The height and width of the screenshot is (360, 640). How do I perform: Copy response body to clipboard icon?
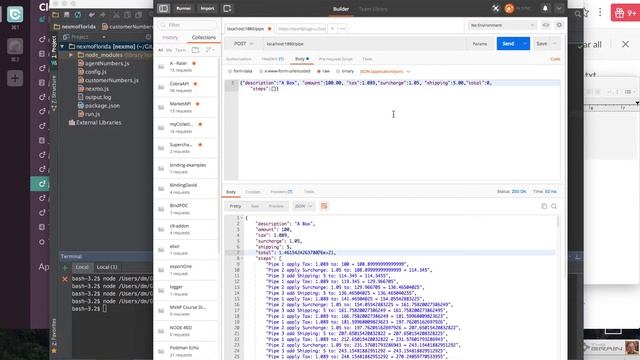pyautogui.click(x=544, y=206)
